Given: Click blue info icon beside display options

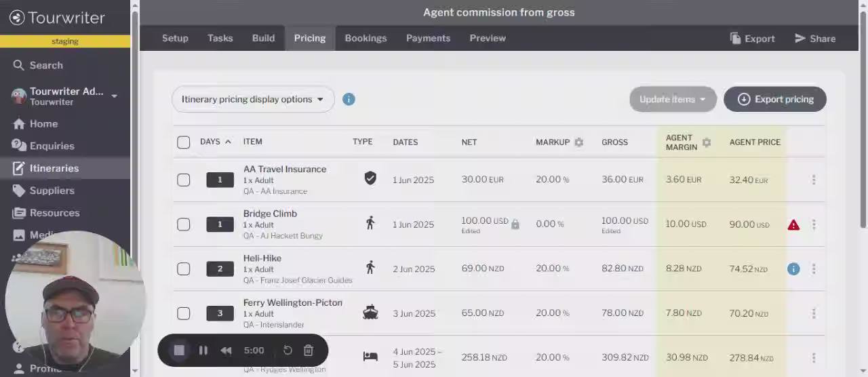Looking at the screenshot, I should 349,100.
